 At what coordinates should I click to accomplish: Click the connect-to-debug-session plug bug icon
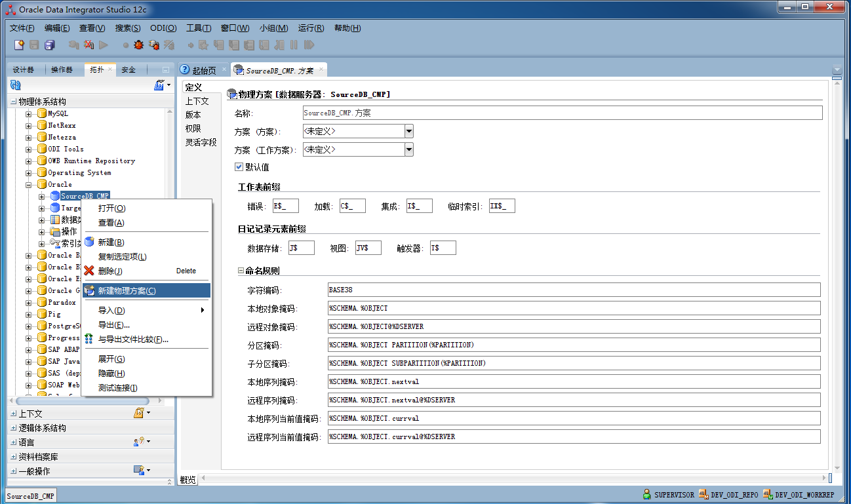coord(154,45)
